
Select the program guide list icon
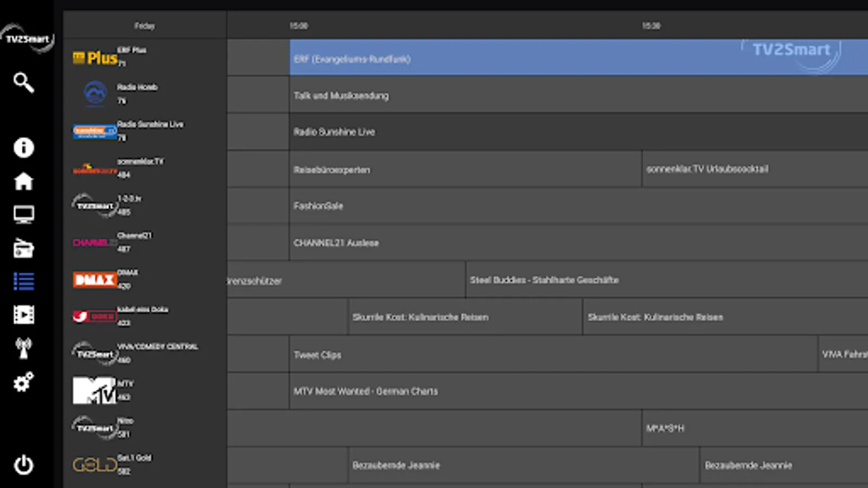(24, 281)
